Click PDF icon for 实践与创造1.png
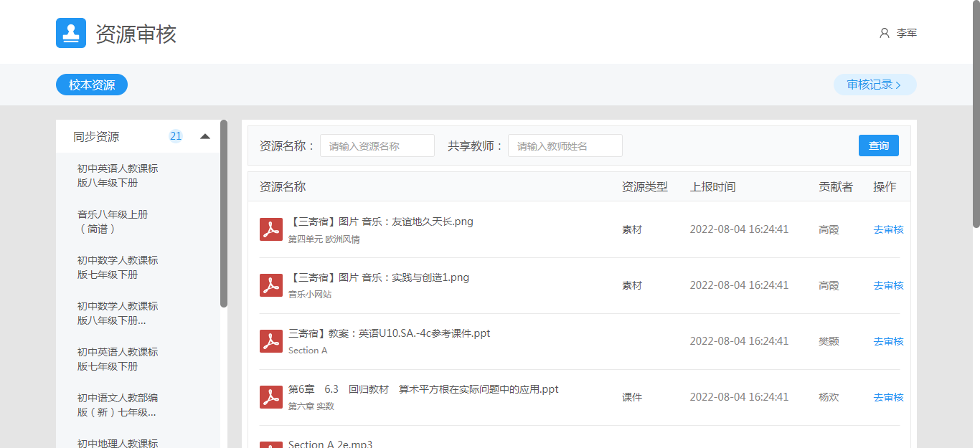Image resolution: width=980 pixels, height=448 pixels. (270, 285)
